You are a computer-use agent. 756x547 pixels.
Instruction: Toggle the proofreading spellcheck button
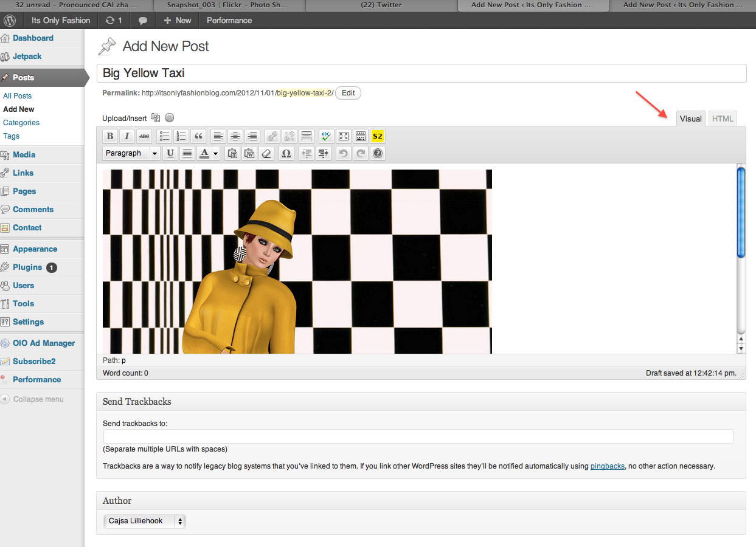coord(326,136)
